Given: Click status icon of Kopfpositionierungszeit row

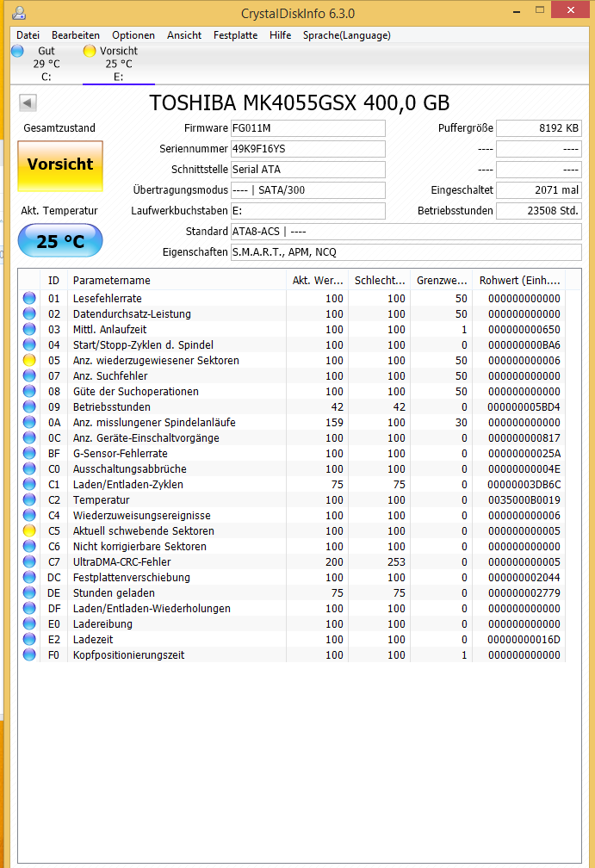Looking at the screenshot, I should click(29, 654).
